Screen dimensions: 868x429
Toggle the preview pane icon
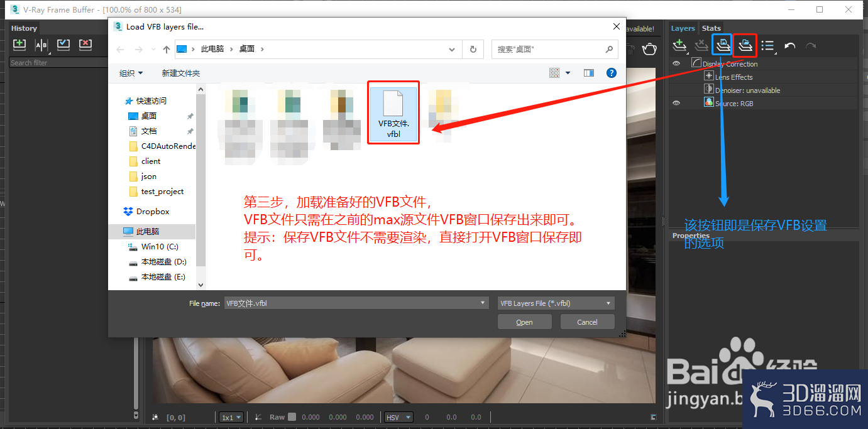point(588,73)
